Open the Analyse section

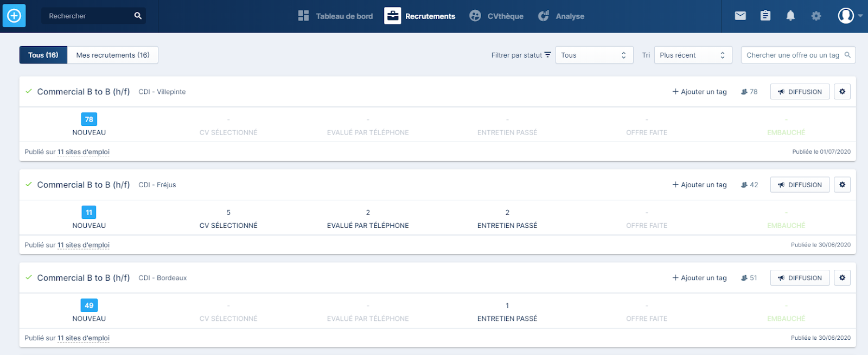(561, 16)
